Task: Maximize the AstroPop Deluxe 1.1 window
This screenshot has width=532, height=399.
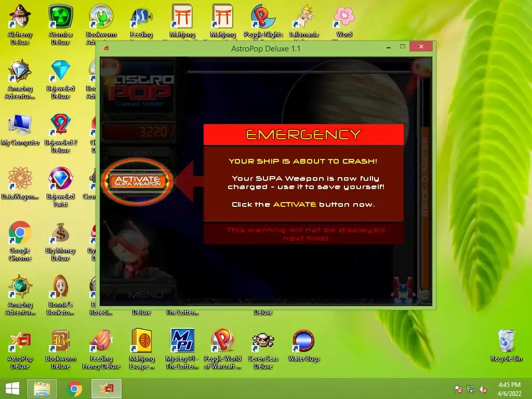Action: tap(403, 47)
